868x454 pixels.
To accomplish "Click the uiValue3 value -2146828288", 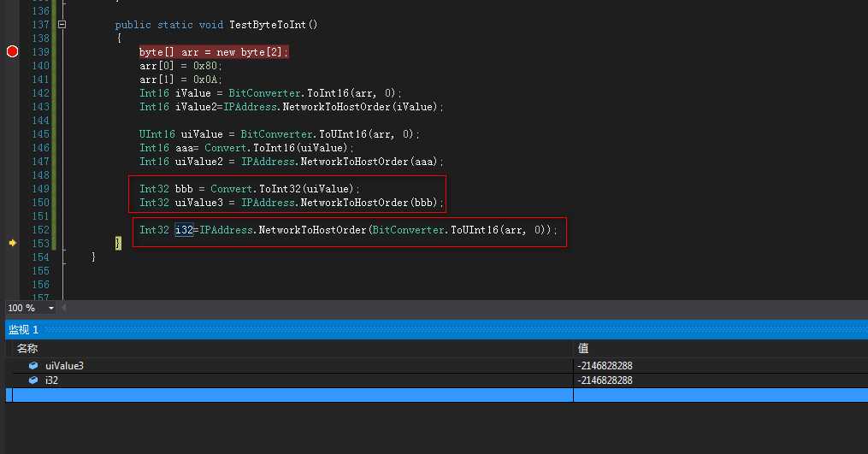I will coord(605,365).
